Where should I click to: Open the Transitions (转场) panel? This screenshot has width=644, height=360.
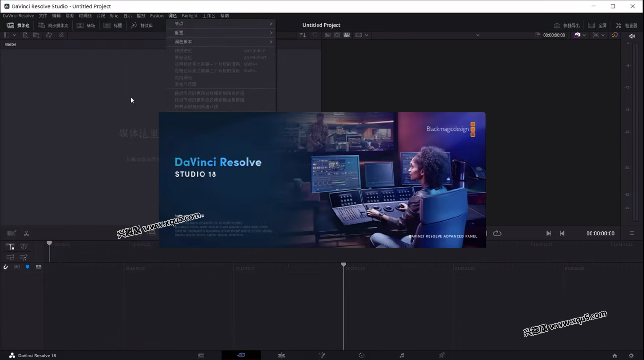pyautogui.click(x=86, y=25)
